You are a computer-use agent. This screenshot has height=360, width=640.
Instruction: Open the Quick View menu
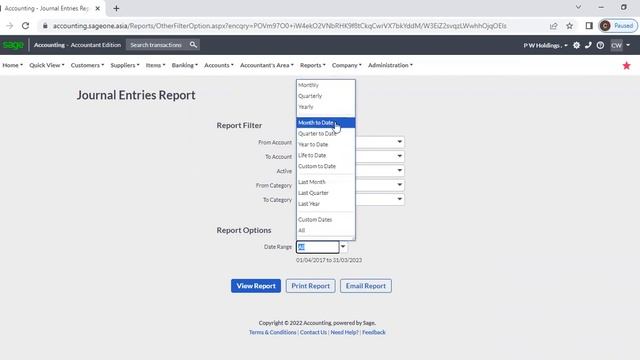coord(47,65)
